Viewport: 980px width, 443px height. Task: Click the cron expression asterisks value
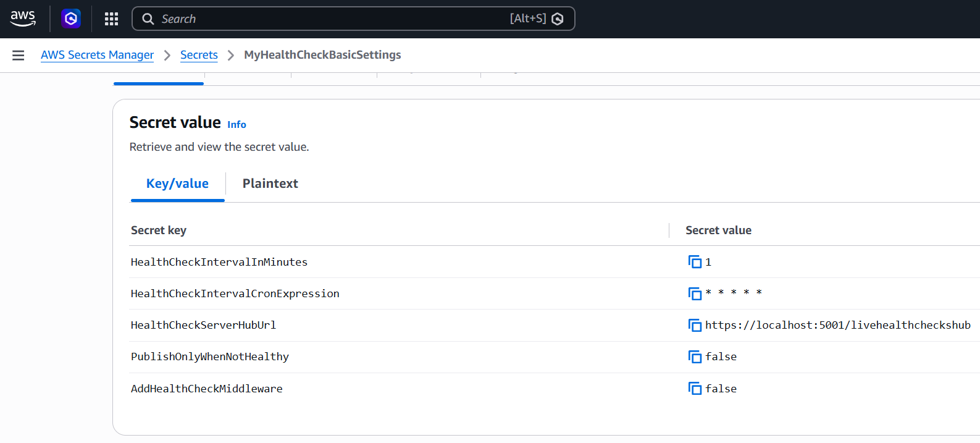734,293
